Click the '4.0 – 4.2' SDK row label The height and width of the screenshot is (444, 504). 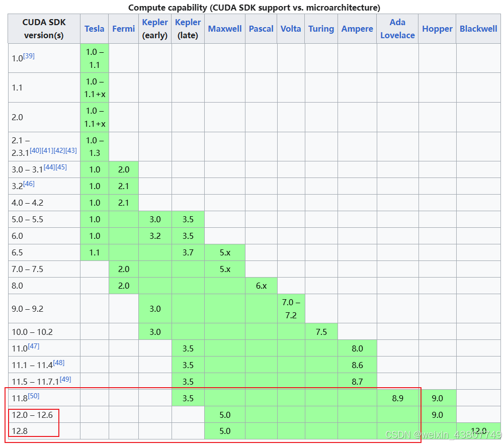[x=27, y=203]
